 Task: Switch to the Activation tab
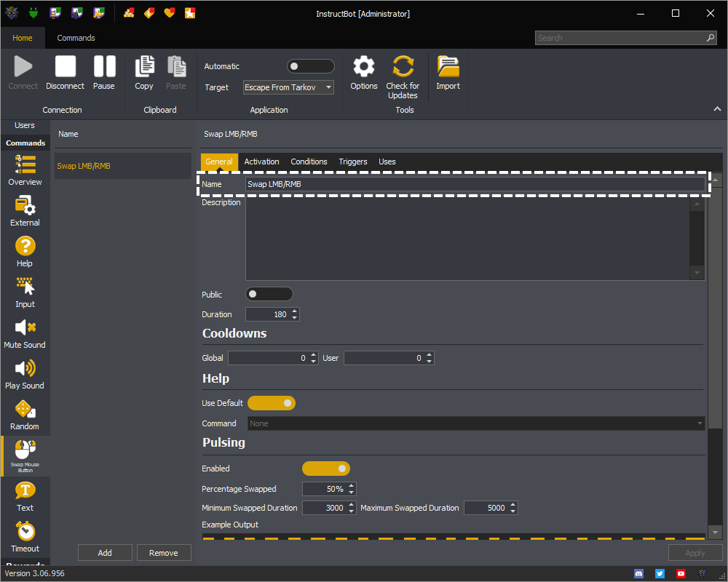[261, 162]
